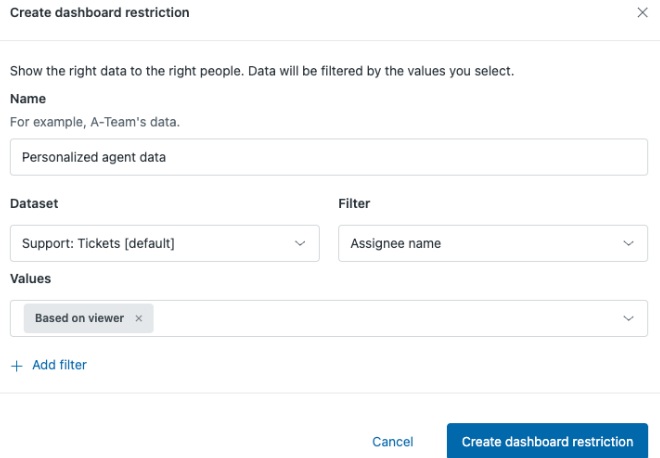Click the Add filter link
This screenshot has width=660, height=458.
(59, 366)
